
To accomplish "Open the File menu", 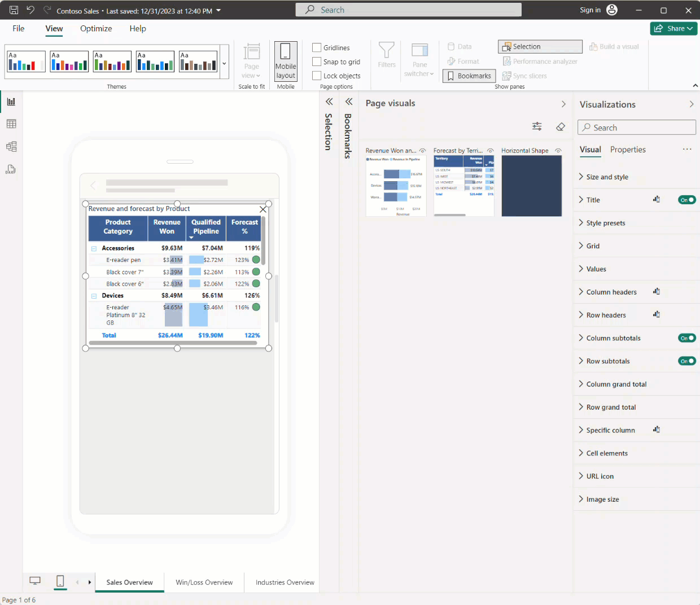I will [x=19, y=28].
